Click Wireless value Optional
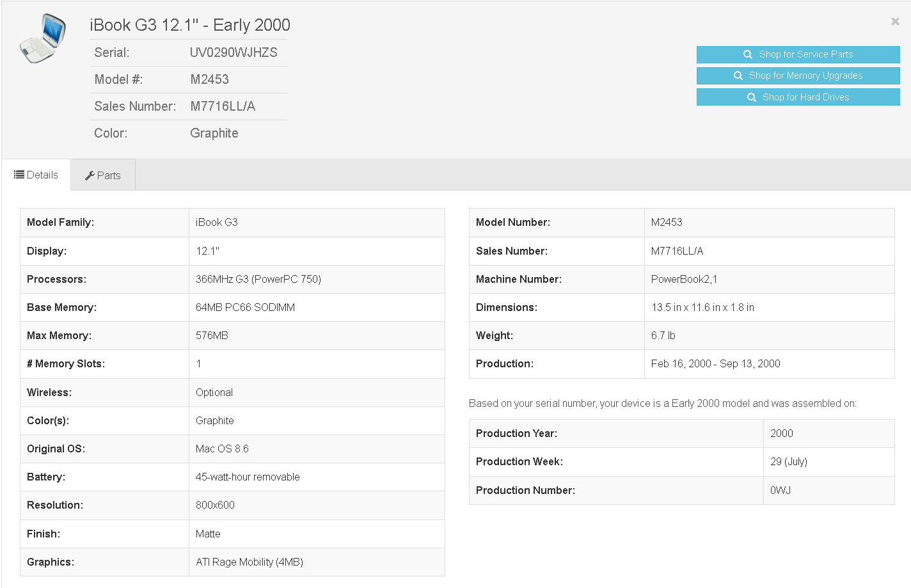The width and height of the screenshot is (911, 588). pyautogui.click(x=214, y=392)
